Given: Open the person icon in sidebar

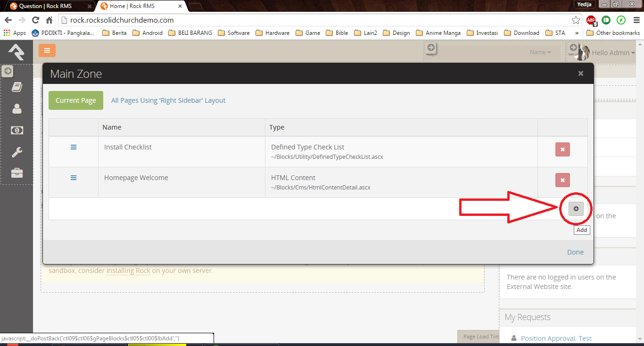Looking at the screenshot, I should pyautogui.click(x=17, y=109).
